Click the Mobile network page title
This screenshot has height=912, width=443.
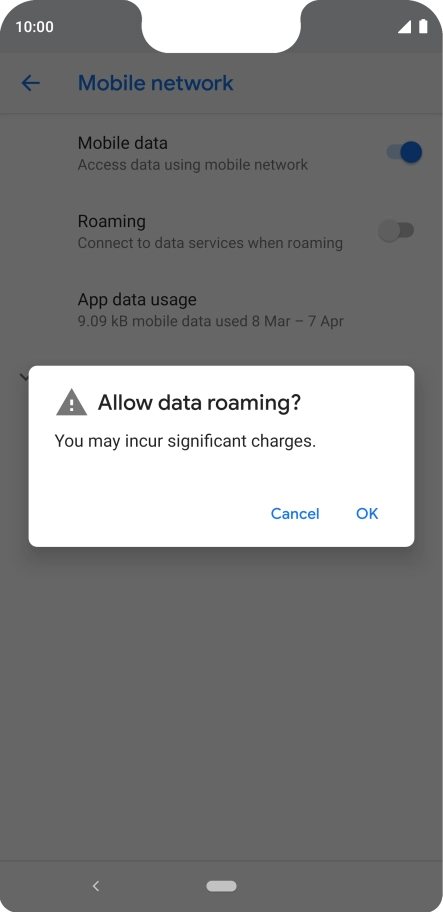click(x=156, y=83)
